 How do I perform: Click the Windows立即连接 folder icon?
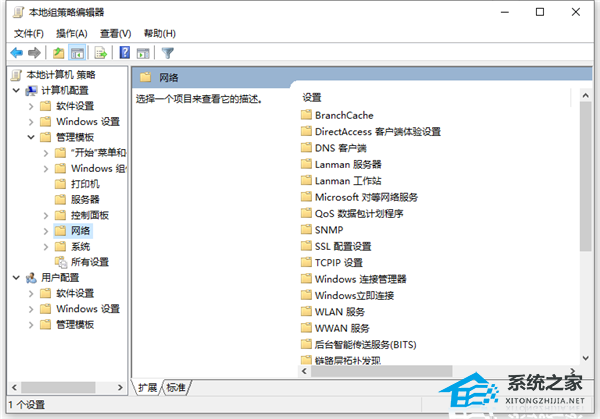click(306, 295)
